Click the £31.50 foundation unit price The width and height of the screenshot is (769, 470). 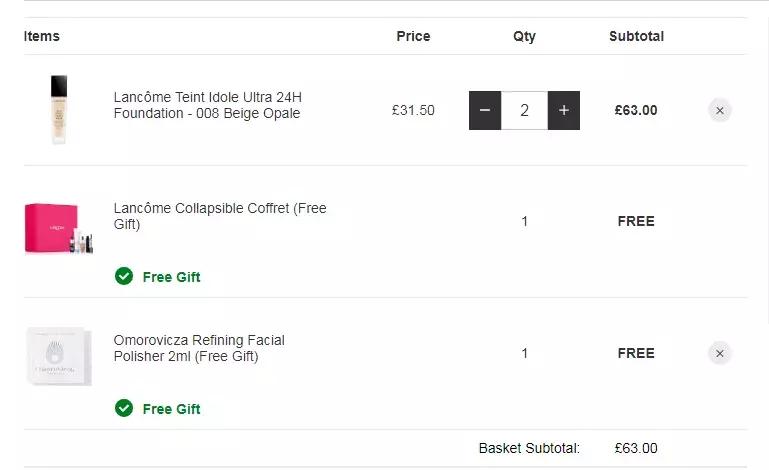tap(413, 110)
